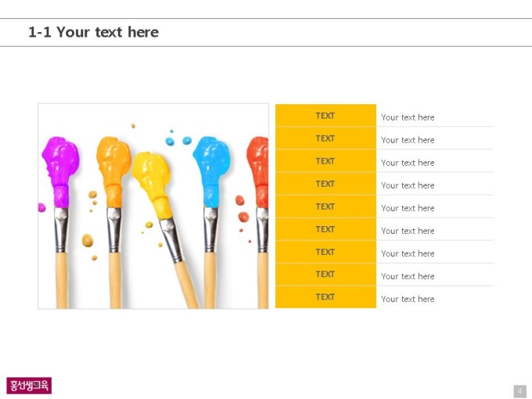Select the fifth yellow TEXT cell

coord(325,207)
